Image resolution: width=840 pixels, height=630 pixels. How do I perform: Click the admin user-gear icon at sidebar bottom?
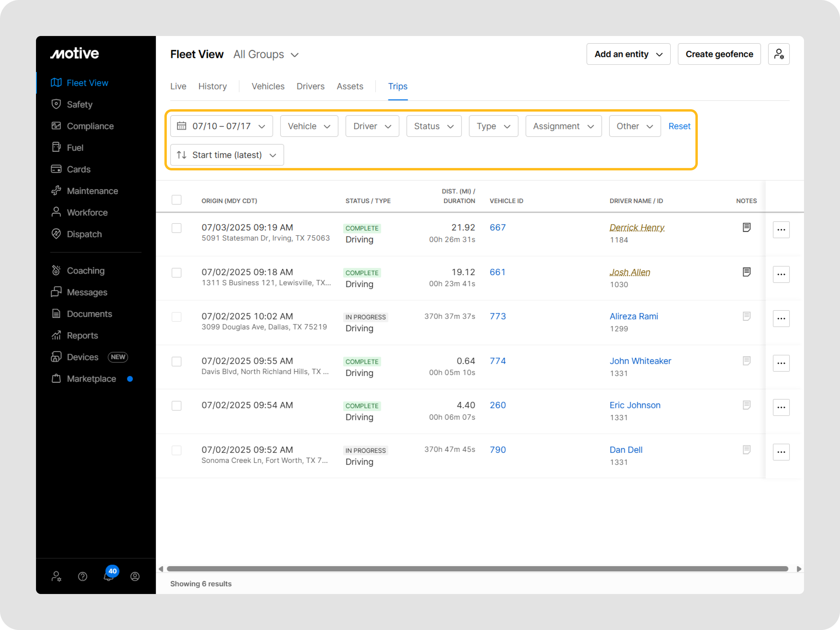56,577
